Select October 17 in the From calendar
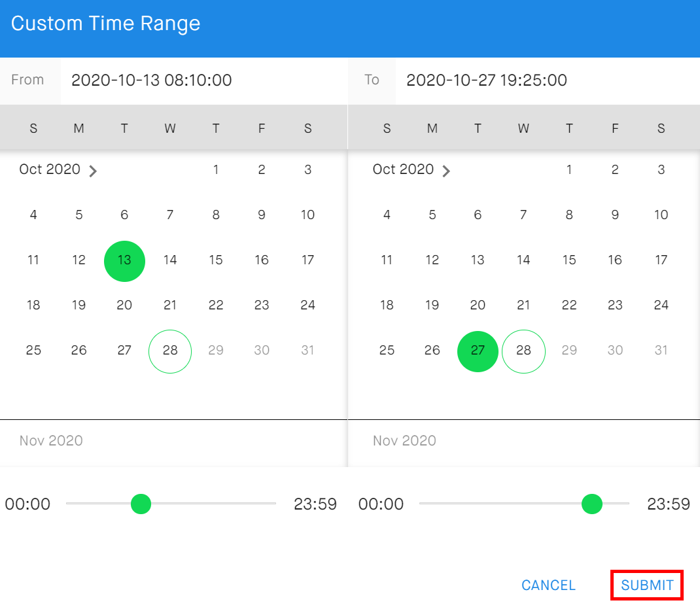The image size is (700, 609). (307, 260)
